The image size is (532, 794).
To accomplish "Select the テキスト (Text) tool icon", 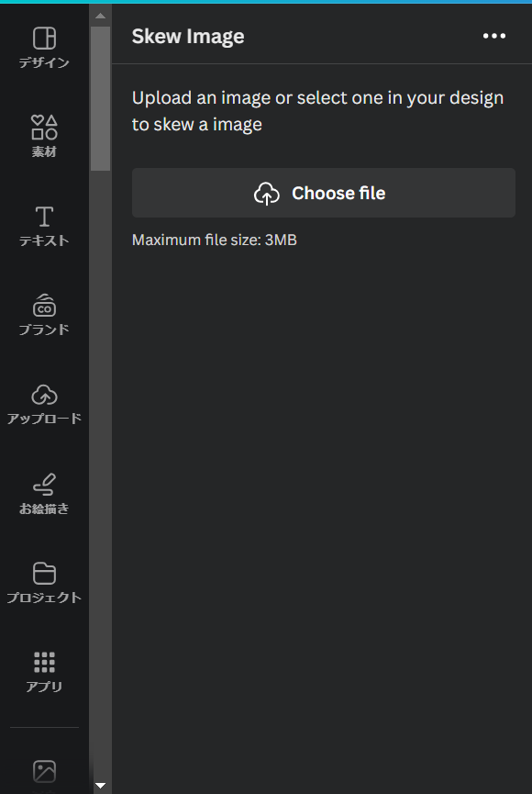I will pyautogui.click(x=44, y=226).
